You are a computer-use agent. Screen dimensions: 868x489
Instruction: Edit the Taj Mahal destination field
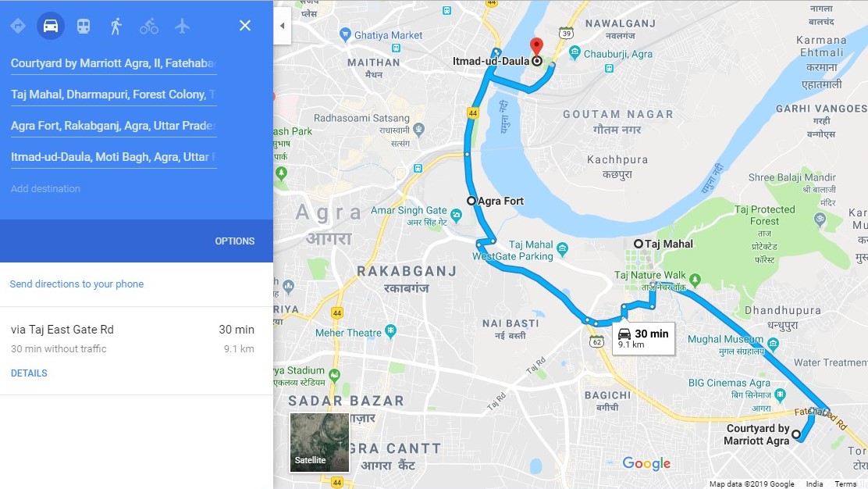113,95
